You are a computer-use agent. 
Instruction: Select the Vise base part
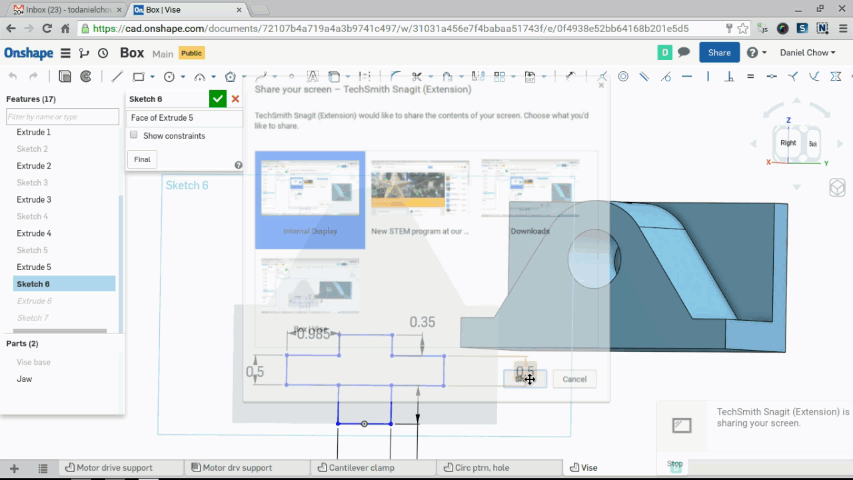(33, 362)
